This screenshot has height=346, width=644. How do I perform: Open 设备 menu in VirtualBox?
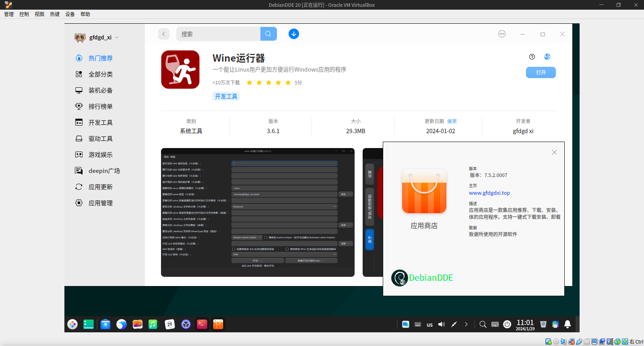pos(70,14)
